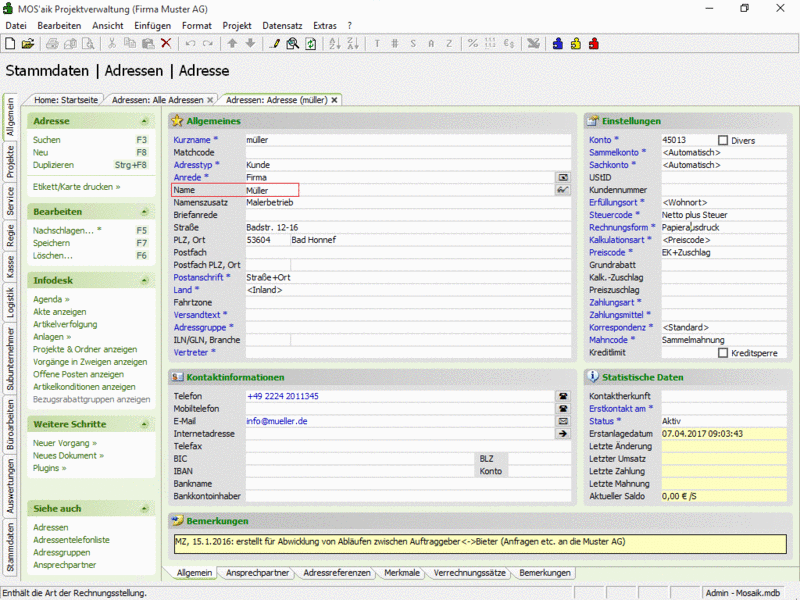
Task: Click the blue user toolbar icon
Action: [558, 44]
